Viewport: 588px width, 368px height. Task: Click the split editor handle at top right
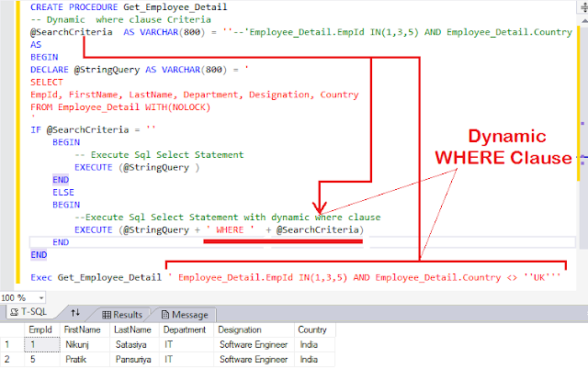[x=583, y=7]
